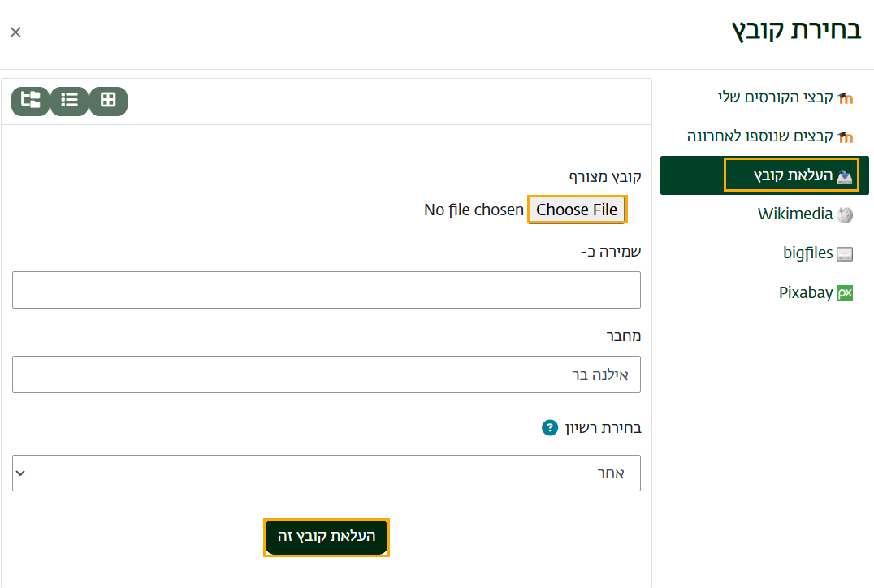The height and width of the screenshot is (588, 874).
Task: Click the green Pixabay icon
Action: [x=846, y=293]
